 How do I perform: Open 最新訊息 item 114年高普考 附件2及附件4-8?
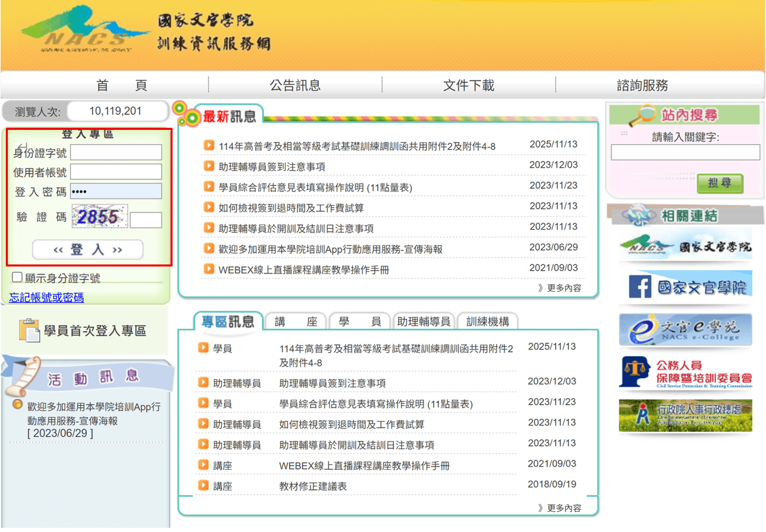point(357,147)
